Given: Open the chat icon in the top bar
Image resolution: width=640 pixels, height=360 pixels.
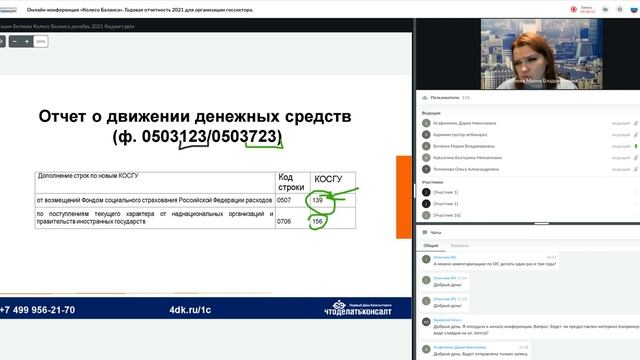Looking at the screenshot, I should coord(605,9).
